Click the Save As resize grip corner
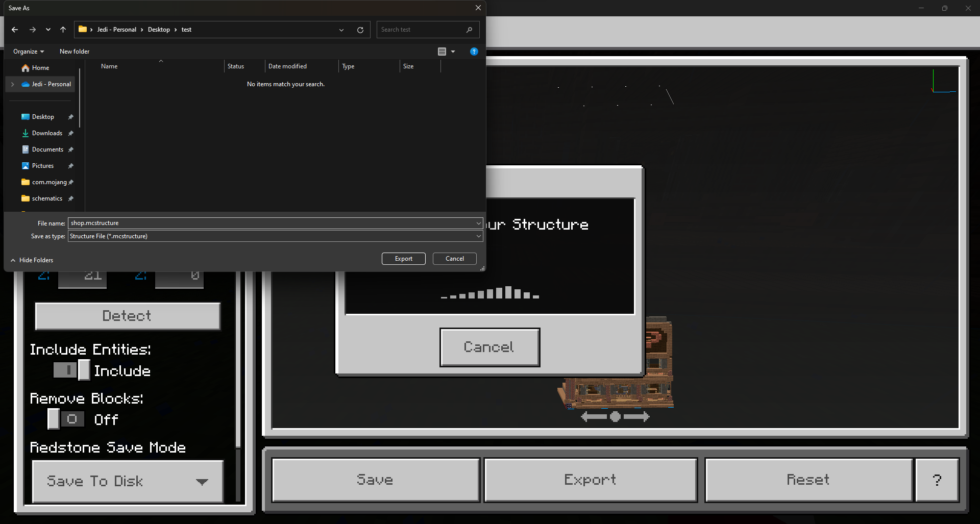Screen dimensions: 980x524 pos(482,268)
